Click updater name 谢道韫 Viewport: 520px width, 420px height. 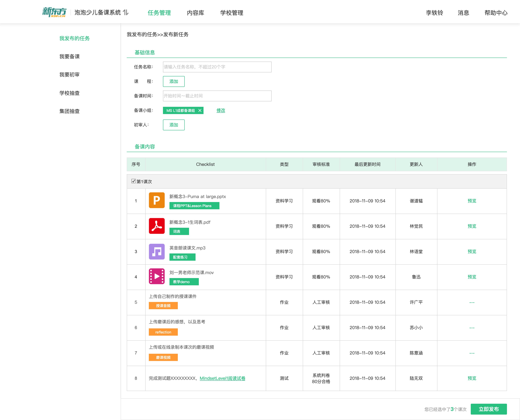point(416,201)
